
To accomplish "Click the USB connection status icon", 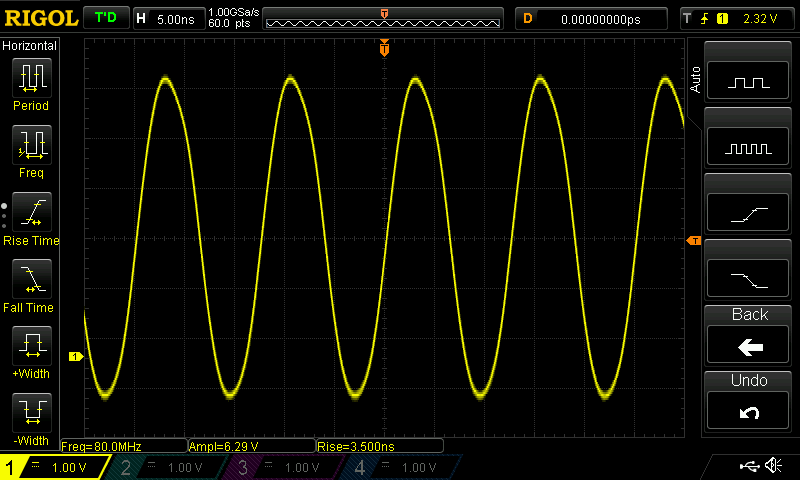I will pyautogui.click(x=749, y=465).
